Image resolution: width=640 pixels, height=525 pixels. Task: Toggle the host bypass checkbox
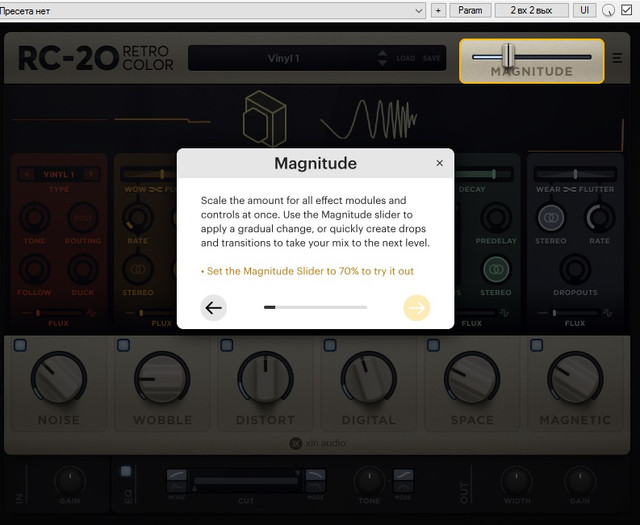tap(627, 10)
